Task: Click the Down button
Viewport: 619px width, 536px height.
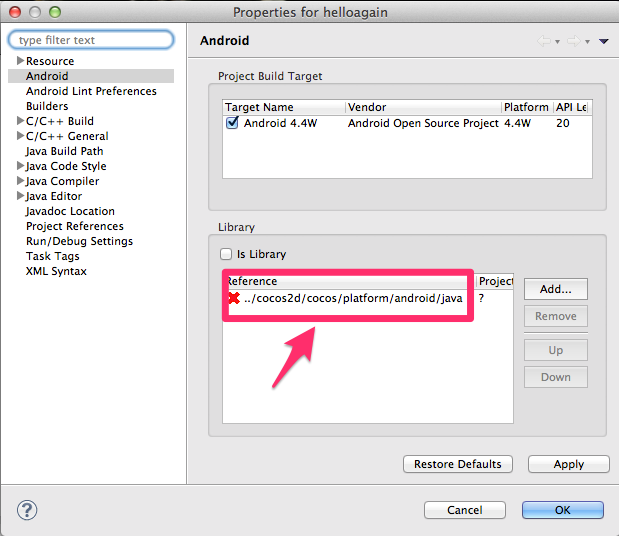Action: pos(555,377)
